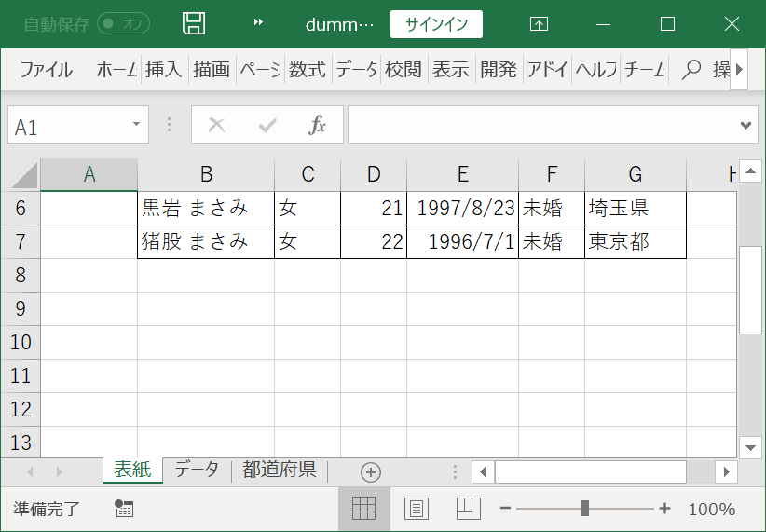Click the macro recording icon in status bar
This screenshot has width=766, height=532.
pyautogui.click(x=124, y=509)
